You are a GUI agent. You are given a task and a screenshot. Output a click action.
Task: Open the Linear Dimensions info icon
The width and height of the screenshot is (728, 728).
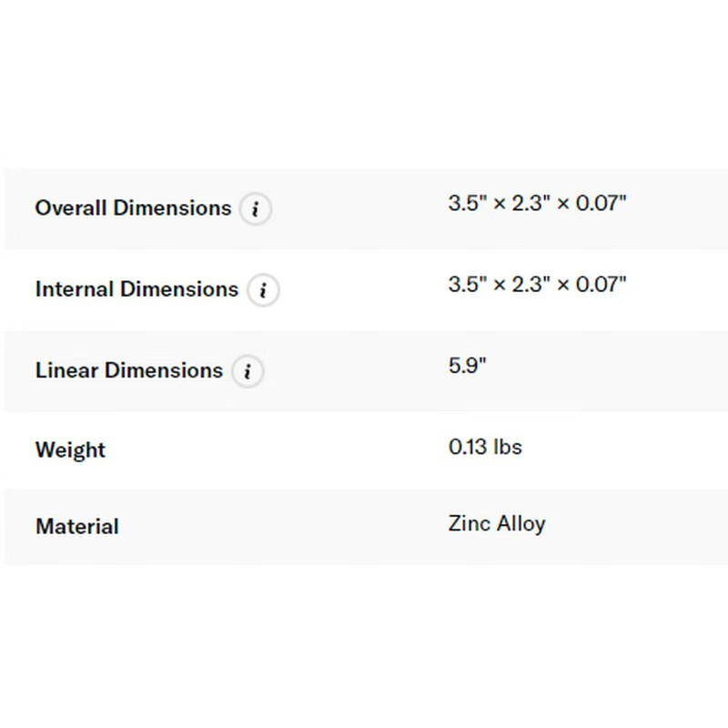pos(248,371)
